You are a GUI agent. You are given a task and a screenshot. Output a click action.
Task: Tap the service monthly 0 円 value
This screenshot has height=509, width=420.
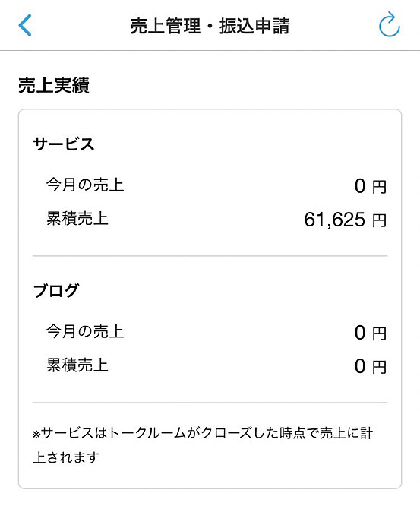click(371, 186)
